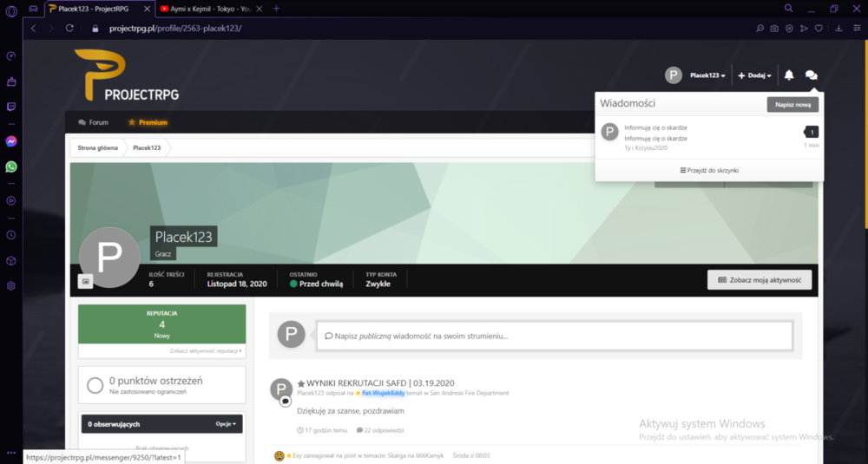Screen dimensions: 868x464
Task: Open the sidebar Settings gear icon
Action: [x=11, y=286]
